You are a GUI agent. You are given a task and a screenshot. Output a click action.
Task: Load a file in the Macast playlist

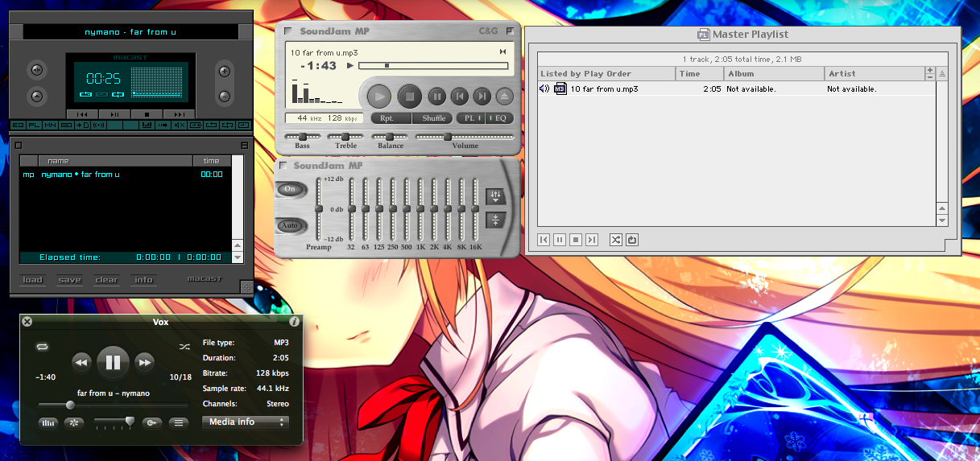pyautogui.click(x=32, y=280)
